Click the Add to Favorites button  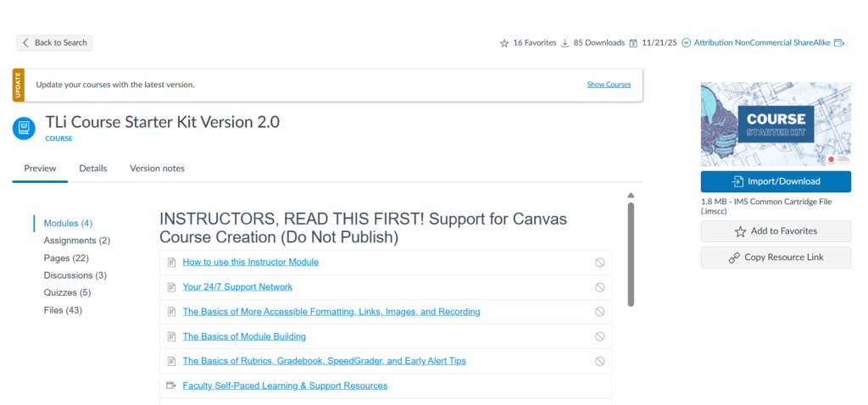click(x=776, y=231)
